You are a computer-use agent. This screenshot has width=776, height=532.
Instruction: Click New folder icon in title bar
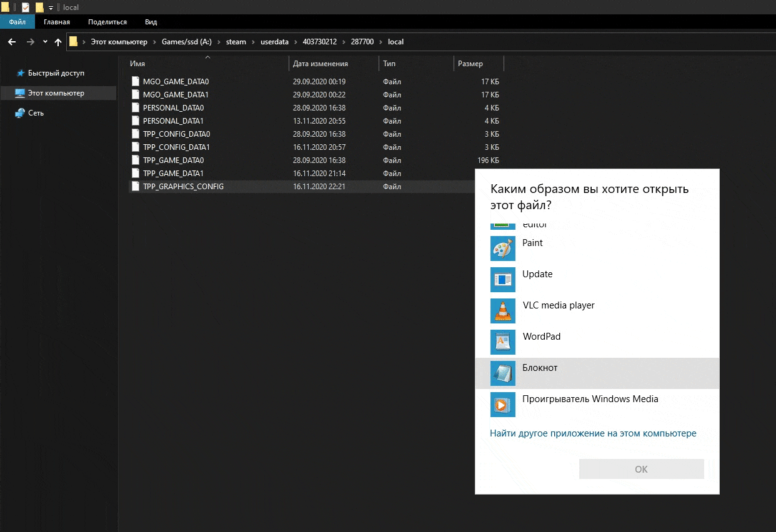point(39,7)
